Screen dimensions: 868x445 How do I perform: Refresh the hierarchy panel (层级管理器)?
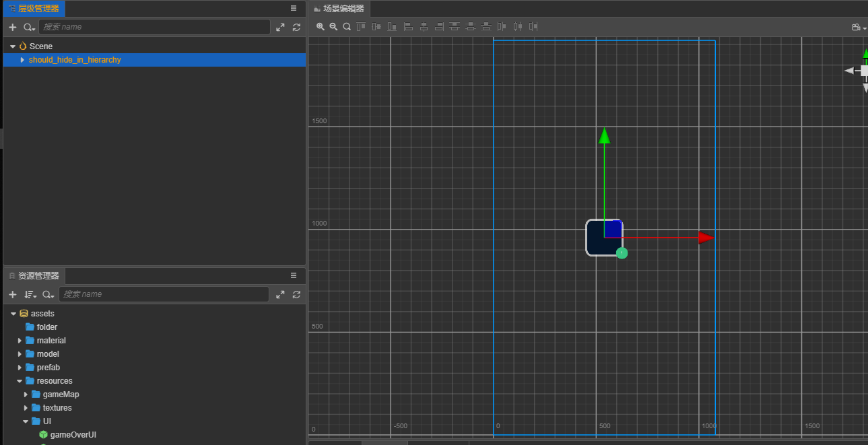click(x=296, y=28)
